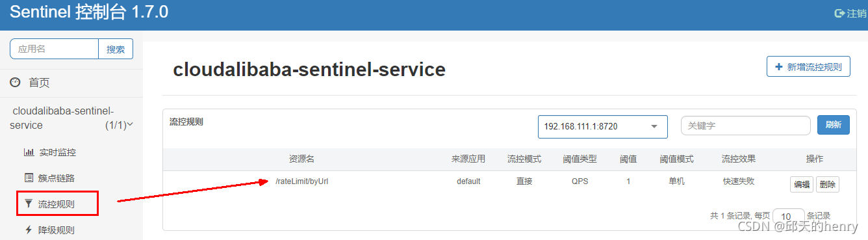Click the lightning icon for 降级规则

coord(29,230)
